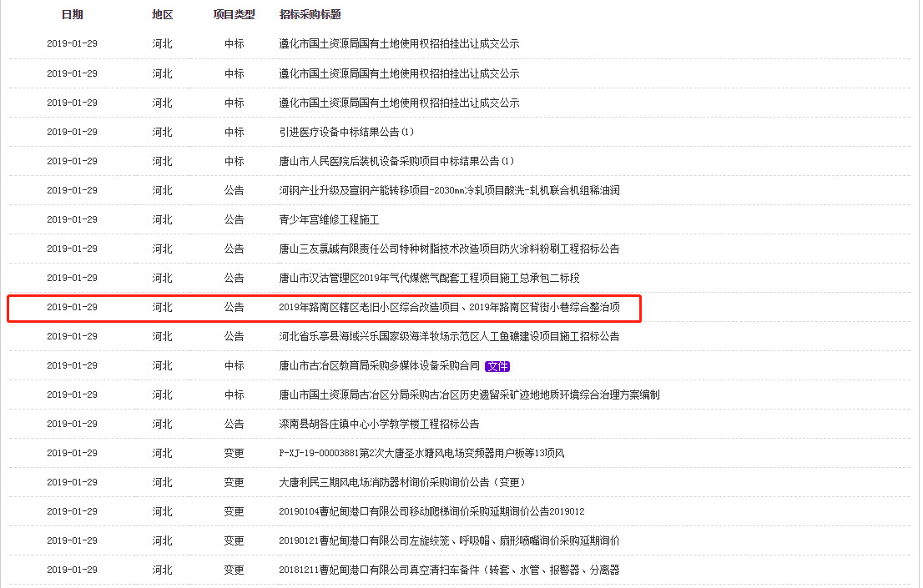The image size is (923, 588).
Task: Click the 项目类型 column header
Action: tap(234, 15)
